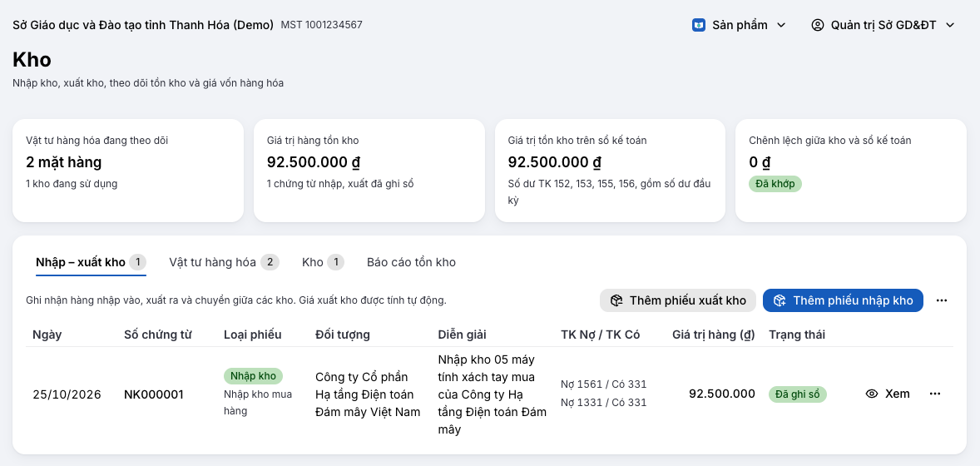Click the Loại phiếu column header

pos(253,335)
